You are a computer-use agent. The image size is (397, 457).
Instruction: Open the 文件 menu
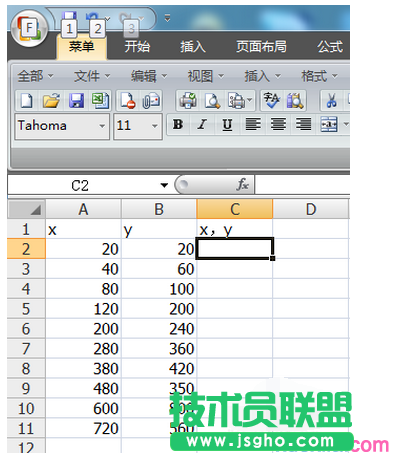click(x=92, y=76)
